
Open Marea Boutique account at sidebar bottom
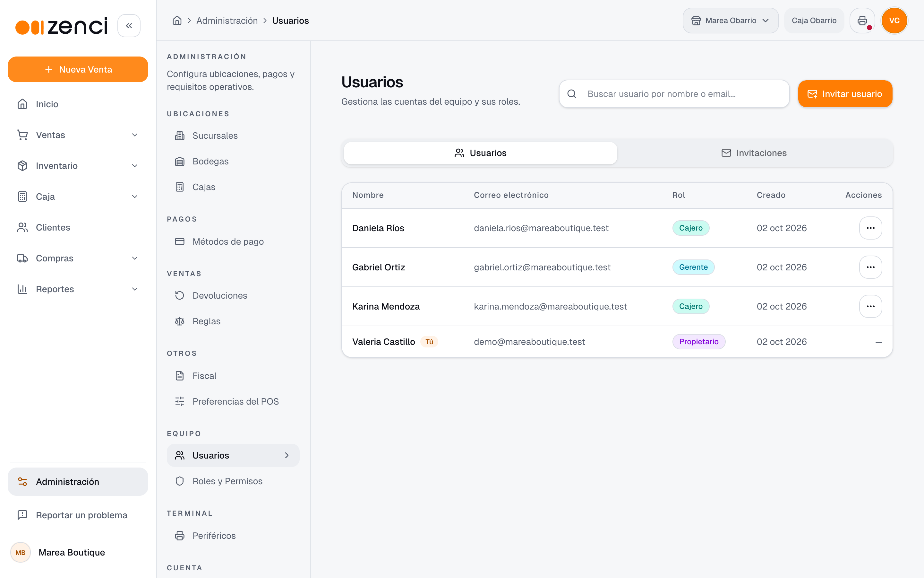[x=78, y=552]
